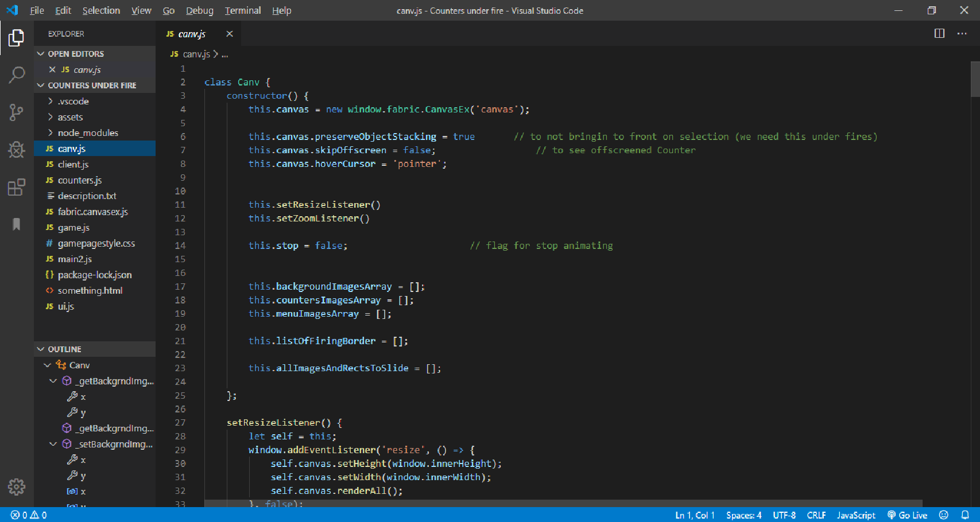The height and width of the screenshot is (522, 980).
Task: Open the Extensions view
Action: (17, 187)
